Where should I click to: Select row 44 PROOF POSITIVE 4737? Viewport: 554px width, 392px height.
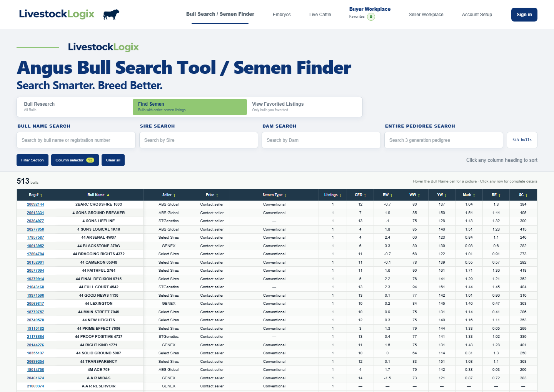277,337
